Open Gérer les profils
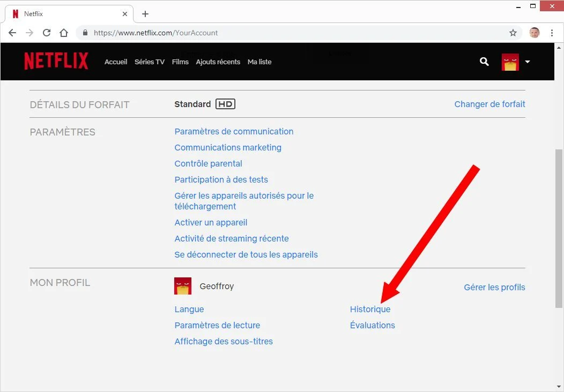This screenshot has width=564, height=392. (x=494, y=287)
